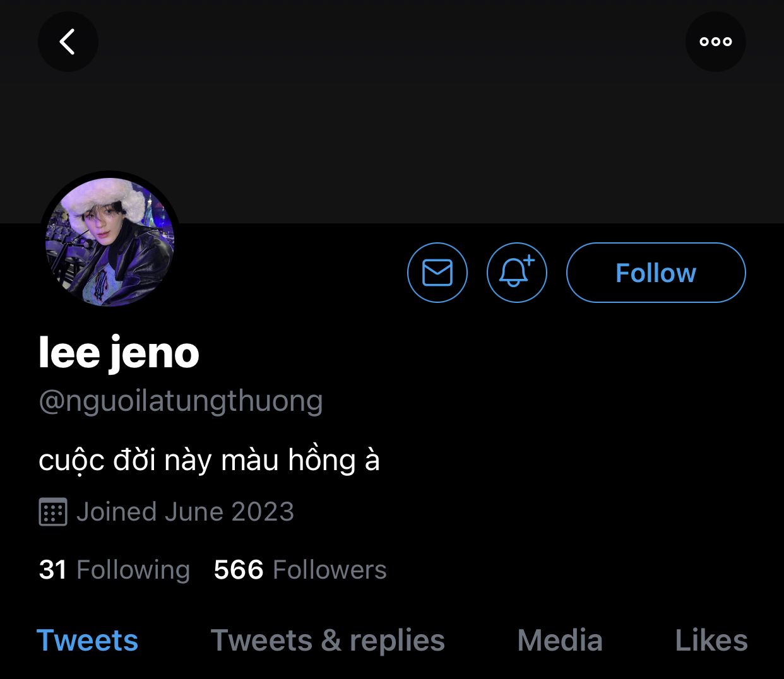The image size is (784, 679).
Task: Switch to the Tweets & replies tab
Action: [328, 641]
